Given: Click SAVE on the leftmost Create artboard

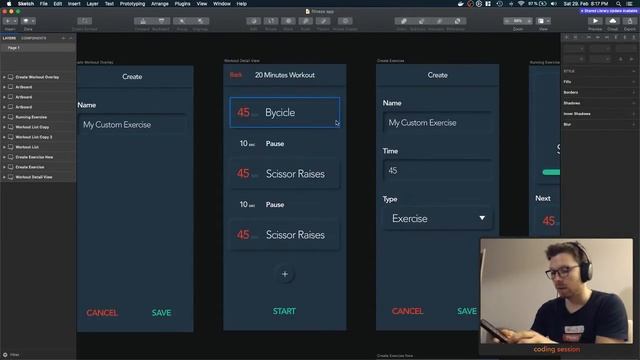Looking at the screenshot, I should [161, 313].
